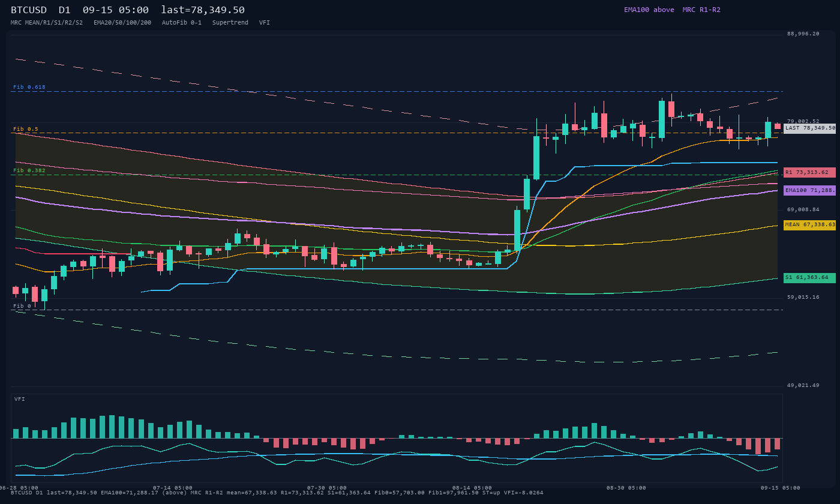
Task: Click the VFI panel title
Action: 20,399
